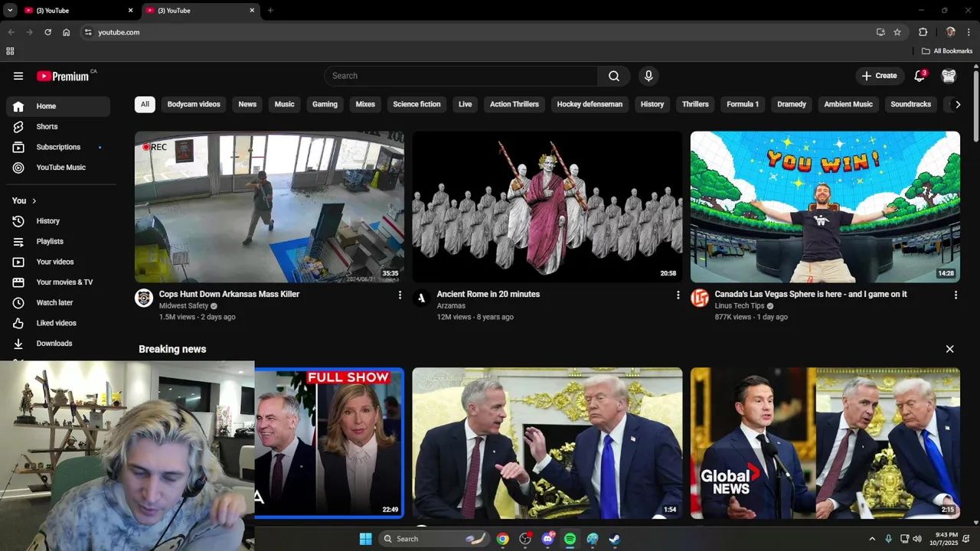Reload the page in Chrome
Image resolution: width=980 pixels, height=551 pixels.
pos(47,32)
